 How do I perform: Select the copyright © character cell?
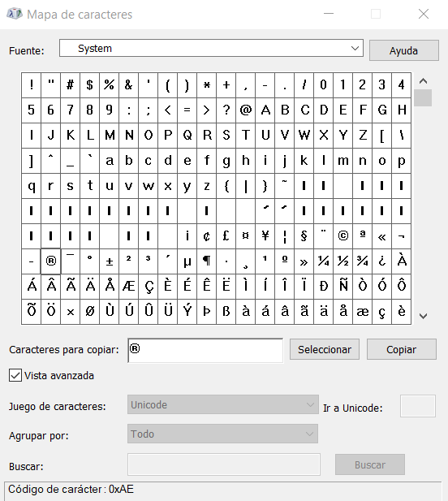click(343, 236)
